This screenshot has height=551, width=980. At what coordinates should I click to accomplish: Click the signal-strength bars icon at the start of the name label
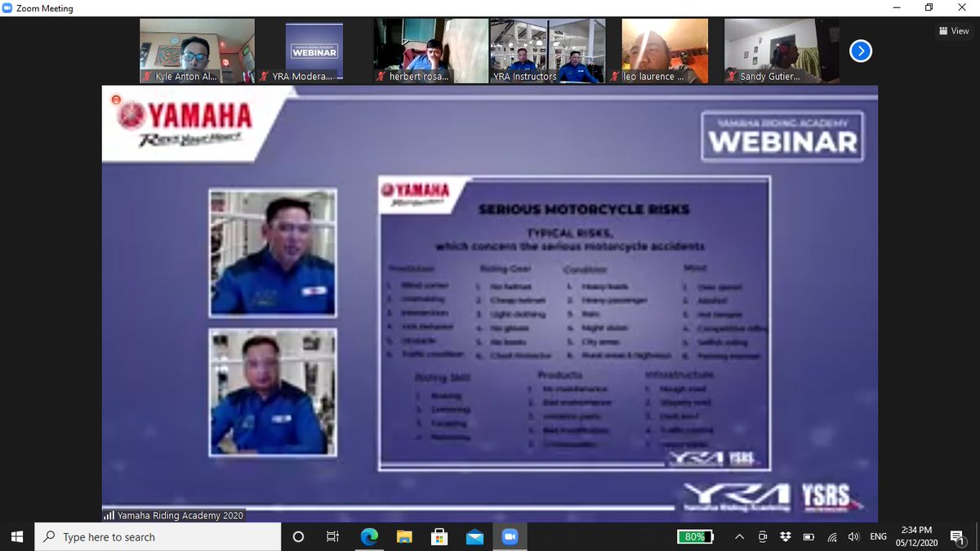[109, 515]
